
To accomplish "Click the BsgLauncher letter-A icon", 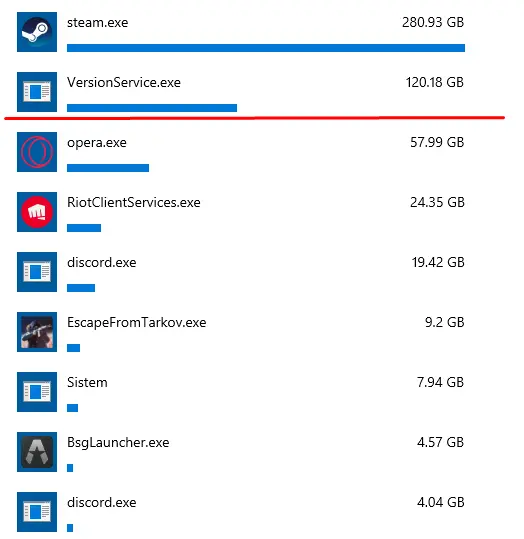I will click(37, 452).
